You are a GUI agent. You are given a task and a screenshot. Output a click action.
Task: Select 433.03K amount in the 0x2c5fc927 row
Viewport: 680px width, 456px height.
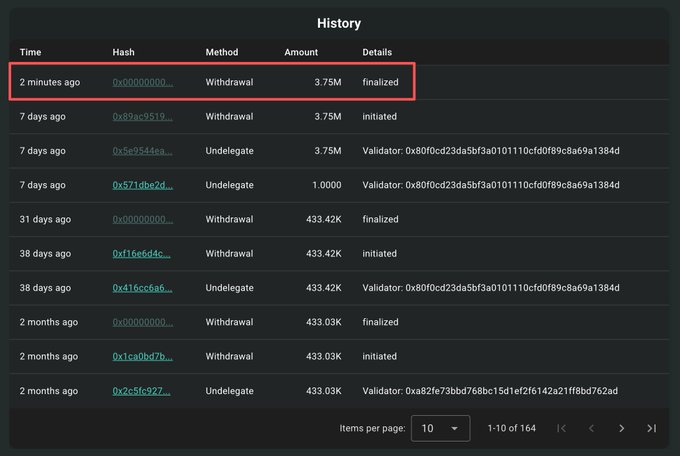(324, 390)
